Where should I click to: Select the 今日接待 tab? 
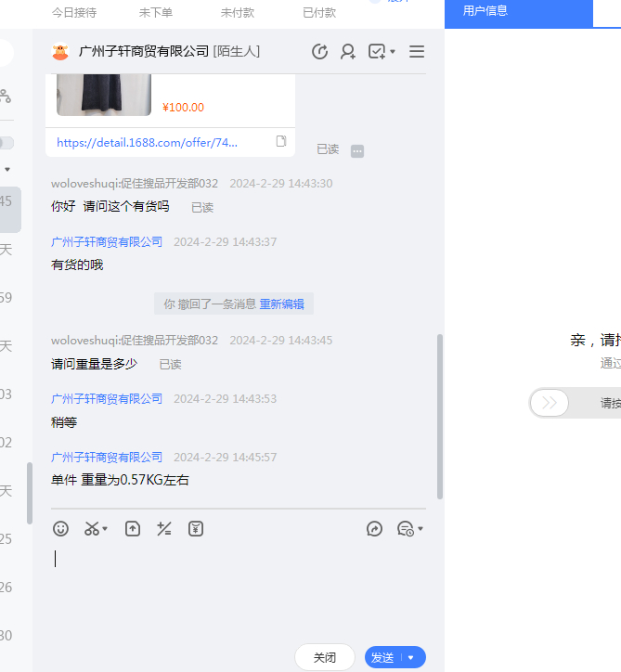coord(74,13)
